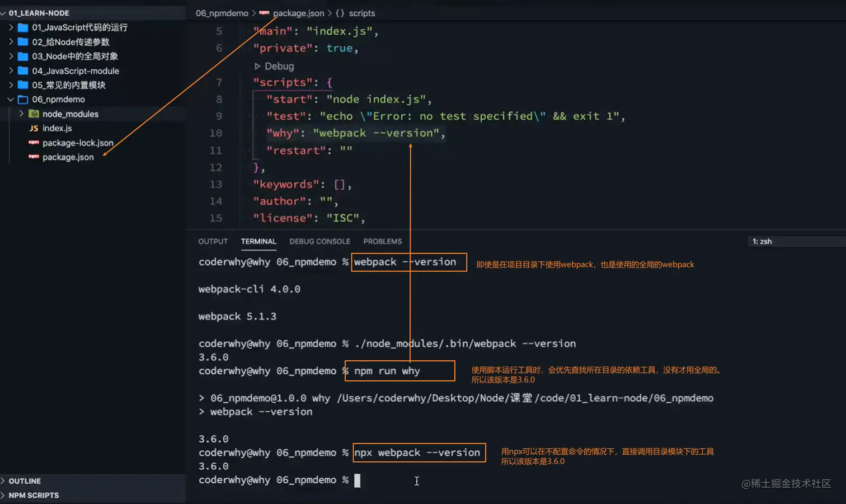Click the npm icon beside package.json in explorer
The width and height of the screenshot is (846, 504).
(34, 157)
